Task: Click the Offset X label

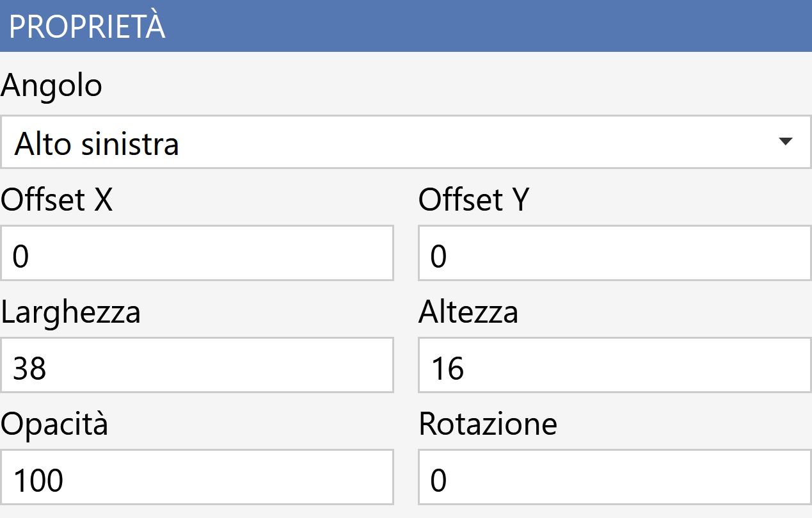Action: click(x=57, y=200)
